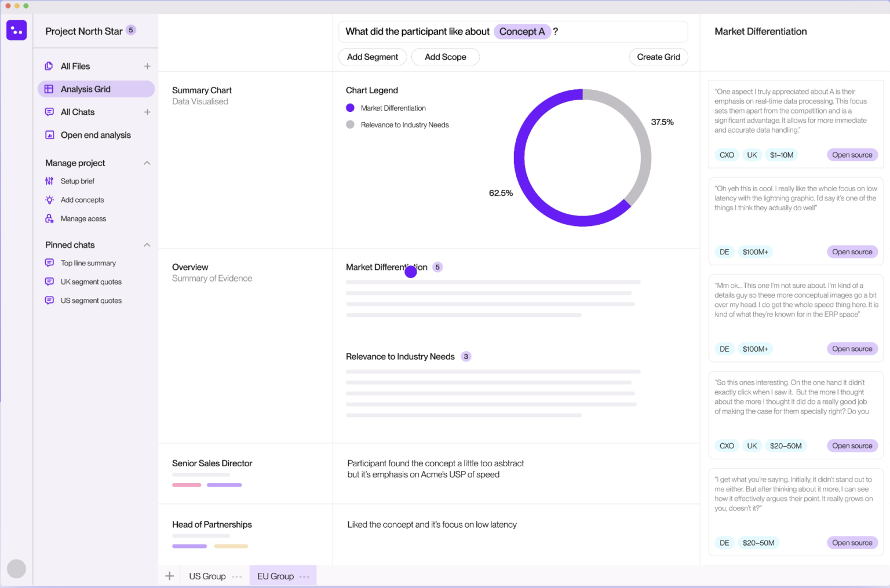The width and height of the screenshot is (890, 588).
Task: Click the pink bar under Senior Sales Director
Action: click(186, 485)
